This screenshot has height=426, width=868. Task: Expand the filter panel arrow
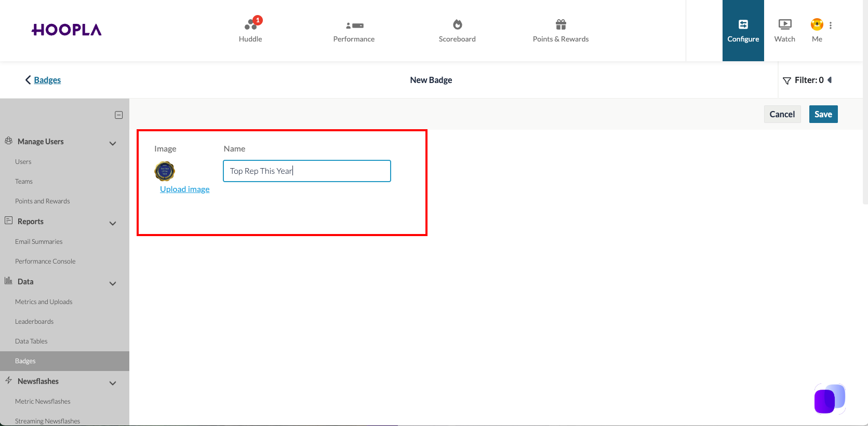click(x=830, y=80)
